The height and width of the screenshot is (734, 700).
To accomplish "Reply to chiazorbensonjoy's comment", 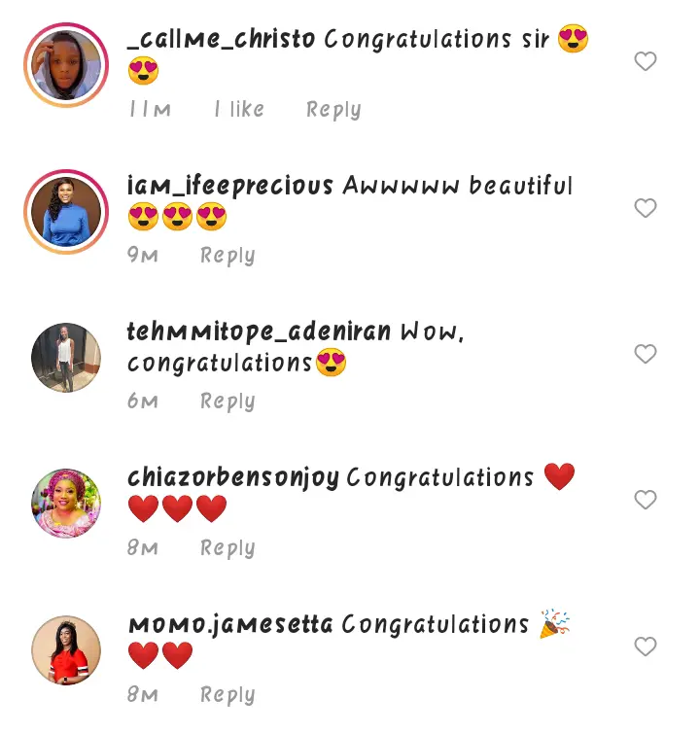I will point(227,548).
